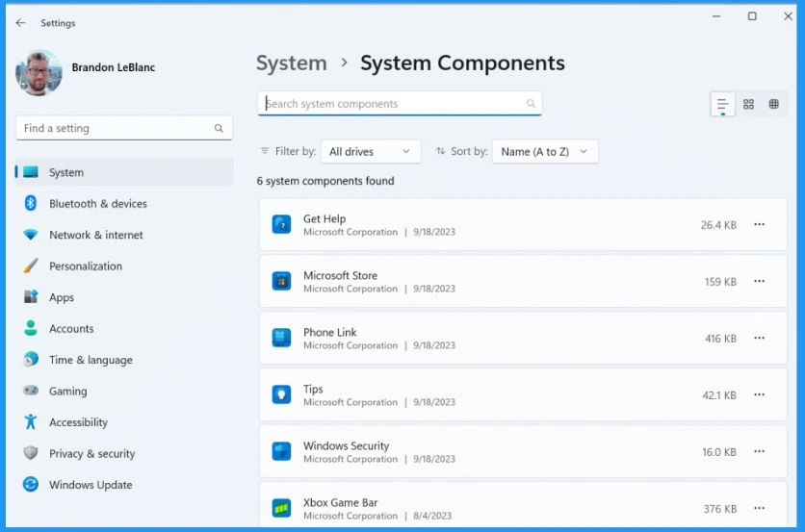Open more options for Get Help
This screenshot has width=805, height=532.
click(760, 224)
